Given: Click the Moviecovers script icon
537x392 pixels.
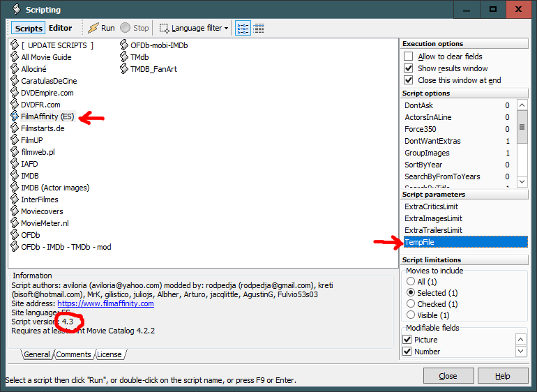Looking at the screenshot, I should pyautogui.click(x=15, y=211).
